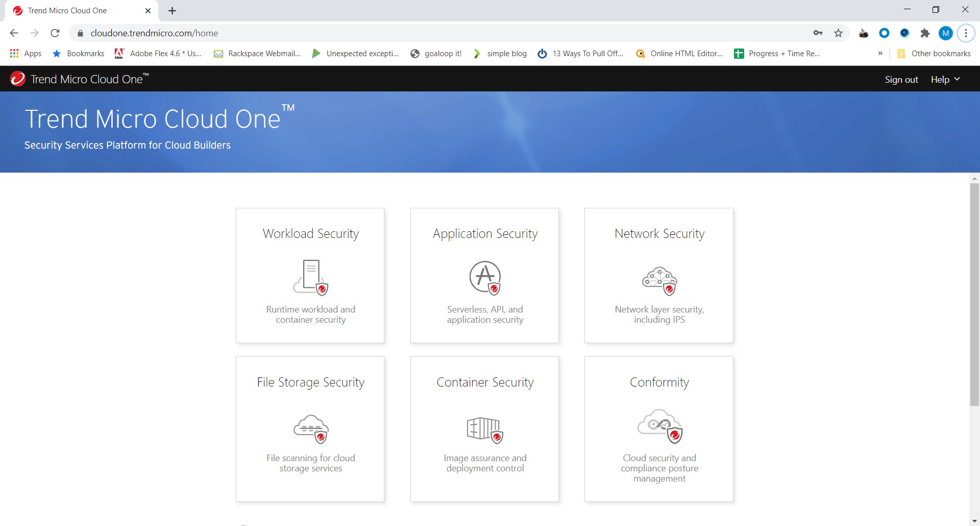Reload the current page

point(55,33)
